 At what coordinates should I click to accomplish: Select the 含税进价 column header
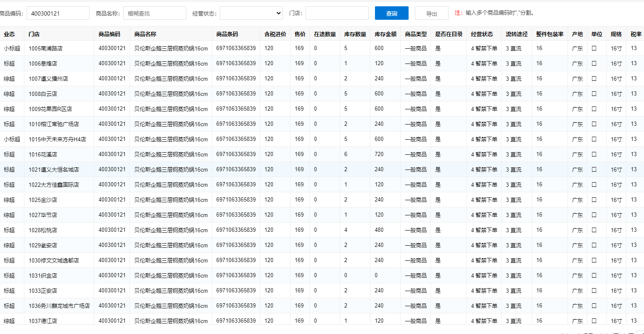(275, 34)
